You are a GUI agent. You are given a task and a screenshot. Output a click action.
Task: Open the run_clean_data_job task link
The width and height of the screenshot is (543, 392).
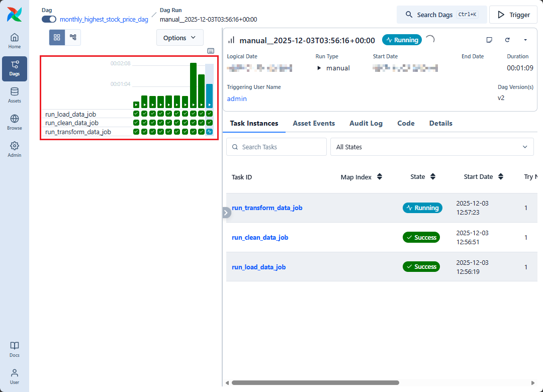click(260, 237)
